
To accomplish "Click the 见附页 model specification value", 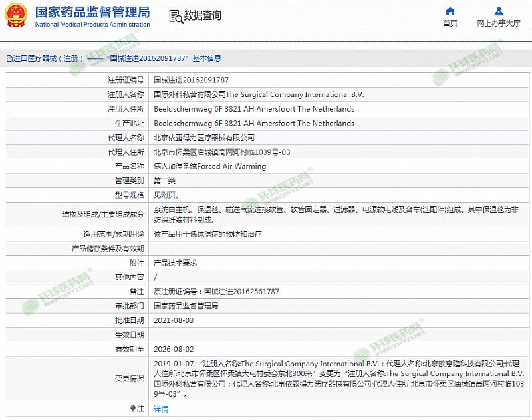I will pyautogui.click(x=166, y=195).
